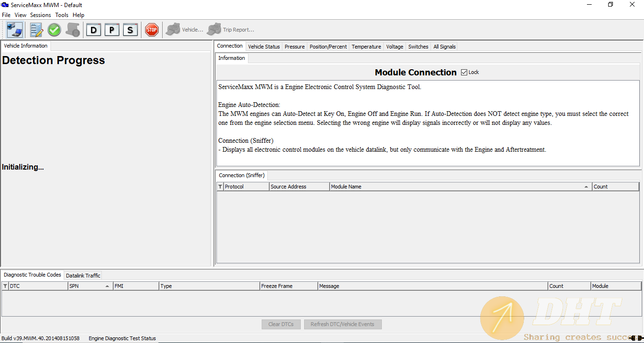The image size is (644, 343).
Task: Print the Trip Report
Action: (x=231, y=30)
